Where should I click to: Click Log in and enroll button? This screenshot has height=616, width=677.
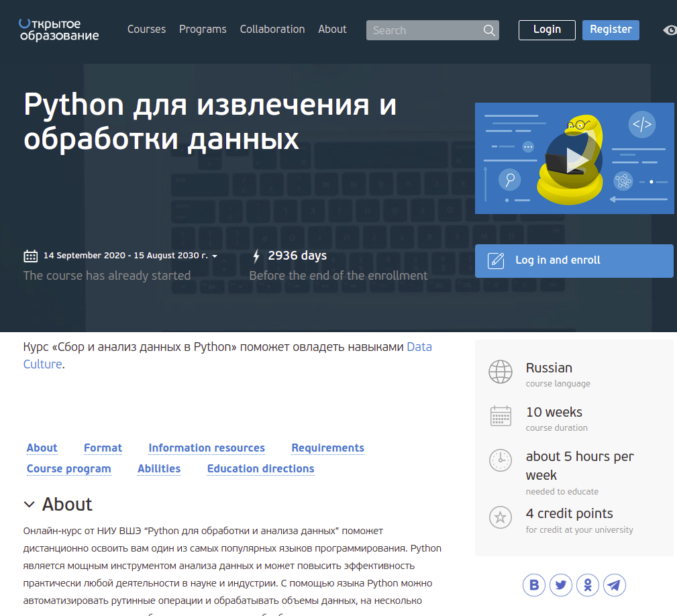pos(574,261)
